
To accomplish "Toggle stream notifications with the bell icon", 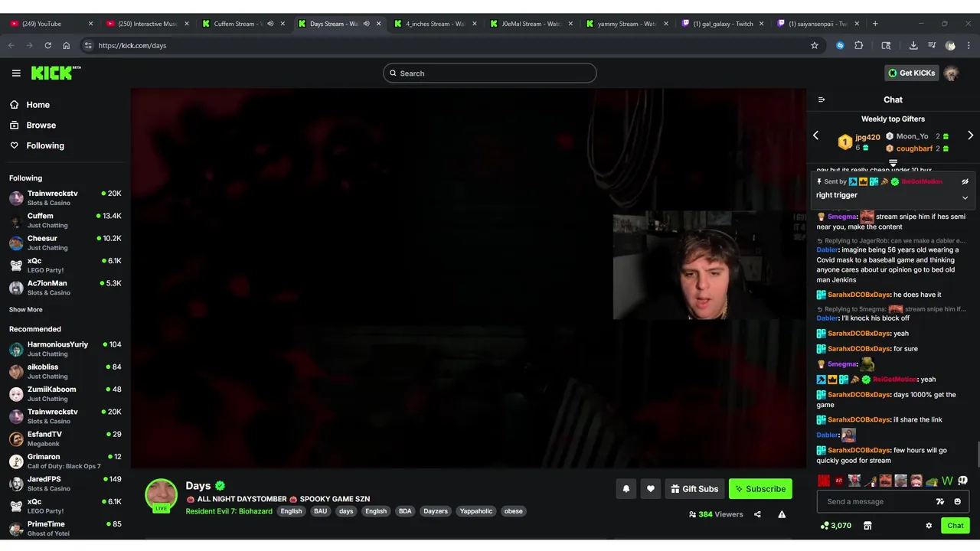I will coord(626,489).
